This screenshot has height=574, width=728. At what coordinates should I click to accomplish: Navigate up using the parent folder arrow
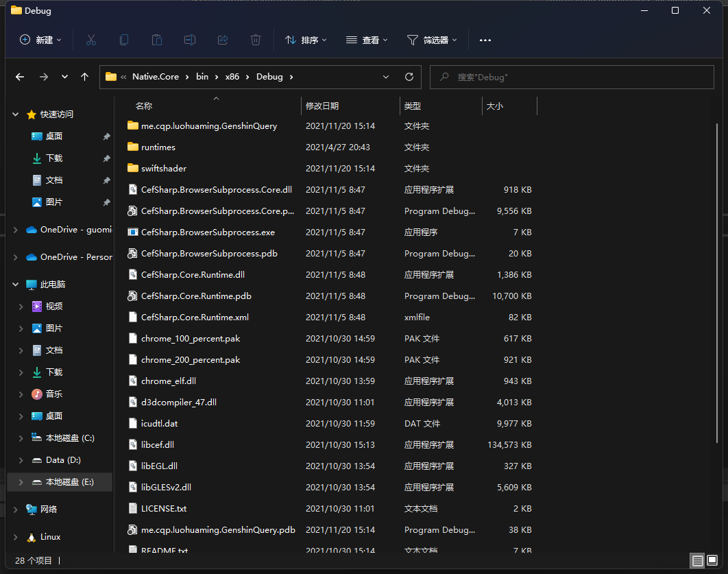pyautogui.click(x=84, y=77)
